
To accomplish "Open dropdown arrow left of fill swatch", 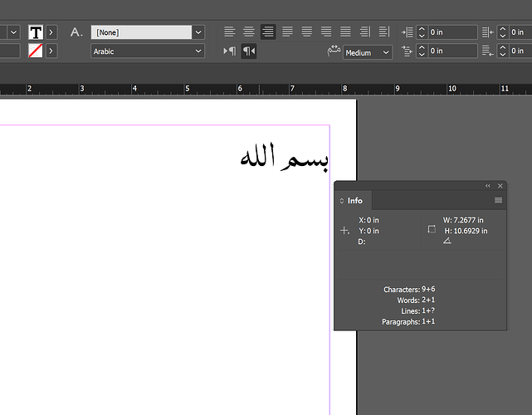I will (13, 32).
